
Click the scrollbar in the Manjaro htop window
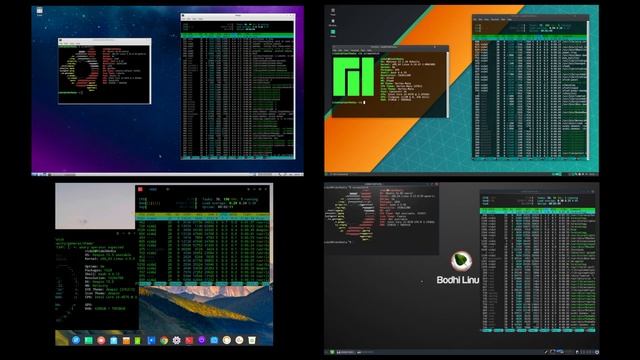click(588, 90)
